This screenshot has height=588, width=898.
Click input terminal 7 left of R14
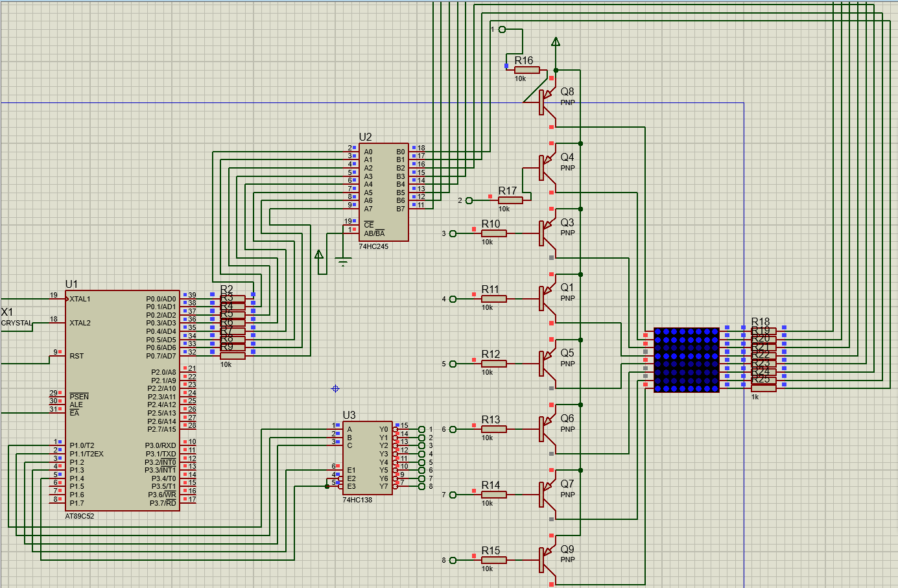(453, 495)
